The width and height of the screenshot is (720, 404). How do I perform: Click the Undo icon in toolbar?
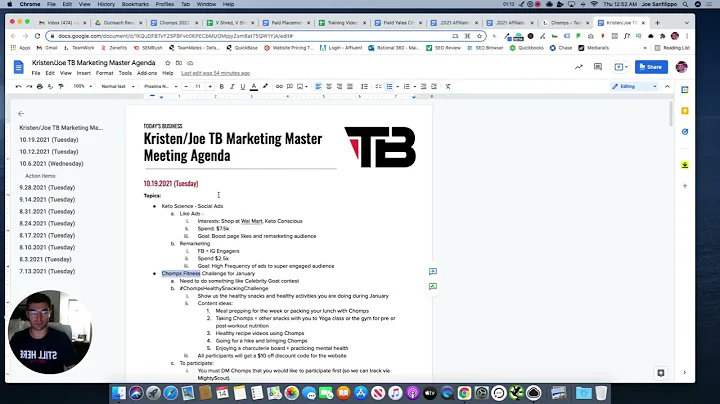[18, 86]
